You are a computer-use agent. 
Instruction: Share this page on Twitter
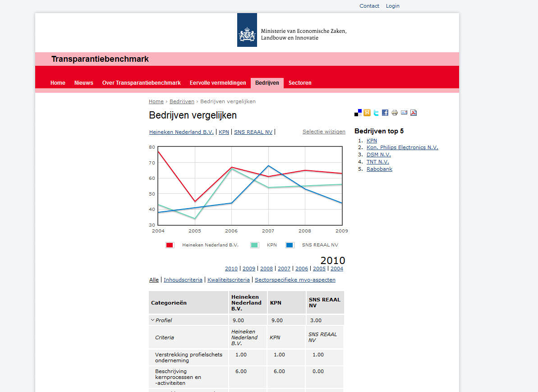376,113
